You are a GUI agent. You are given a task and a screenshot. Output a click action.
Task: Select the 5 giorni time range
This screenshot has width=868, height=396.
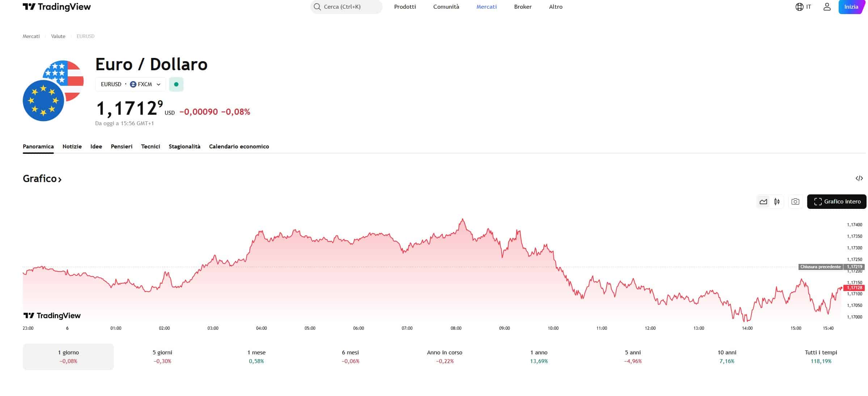[x=163, y=357]
